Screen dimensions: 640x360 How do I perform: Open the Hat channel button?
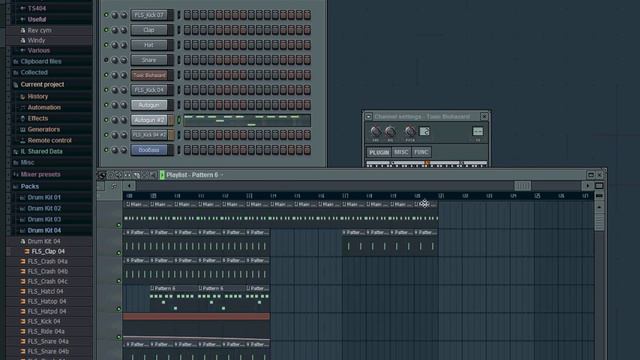coord(149,45)
